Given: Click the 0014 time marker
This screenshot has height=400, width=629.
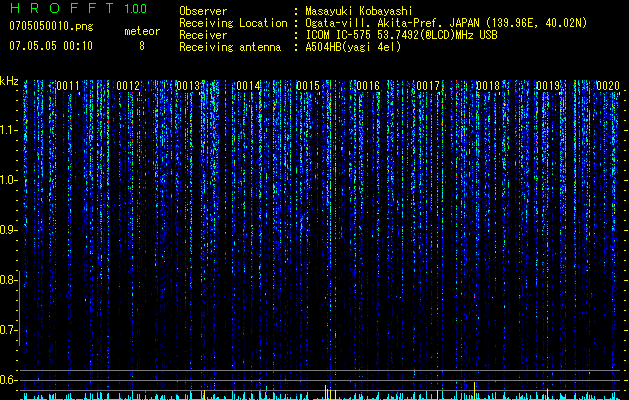Looking at the screenshot, I should 248,86.
